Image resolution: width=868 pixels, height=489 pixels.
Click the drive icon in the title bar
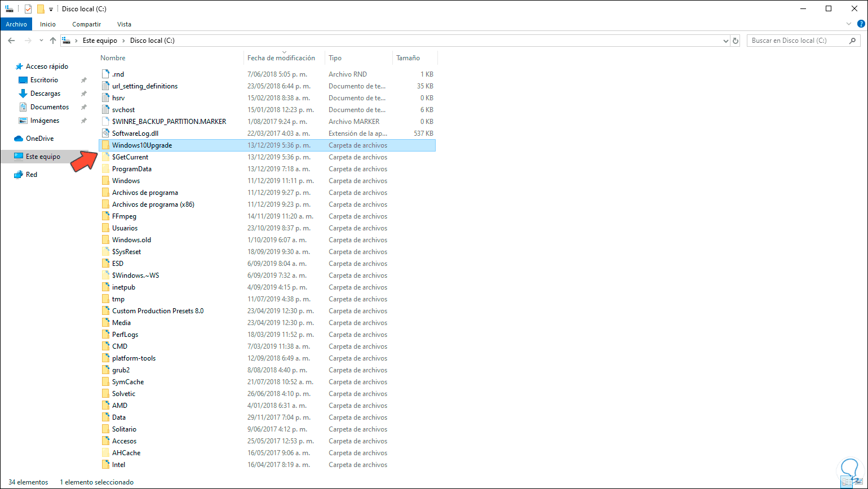click(x=10, y=9)
